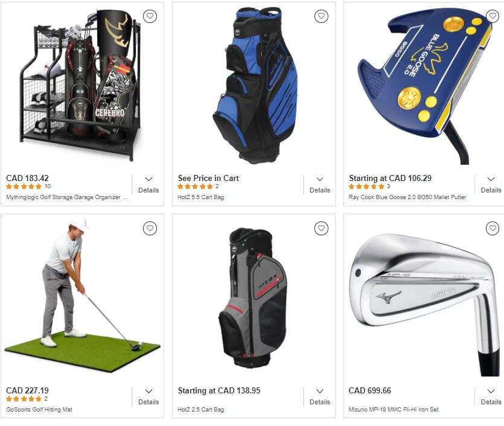Favorite the Mythinglogic Golf Storage Organizer

click(150, 16)
